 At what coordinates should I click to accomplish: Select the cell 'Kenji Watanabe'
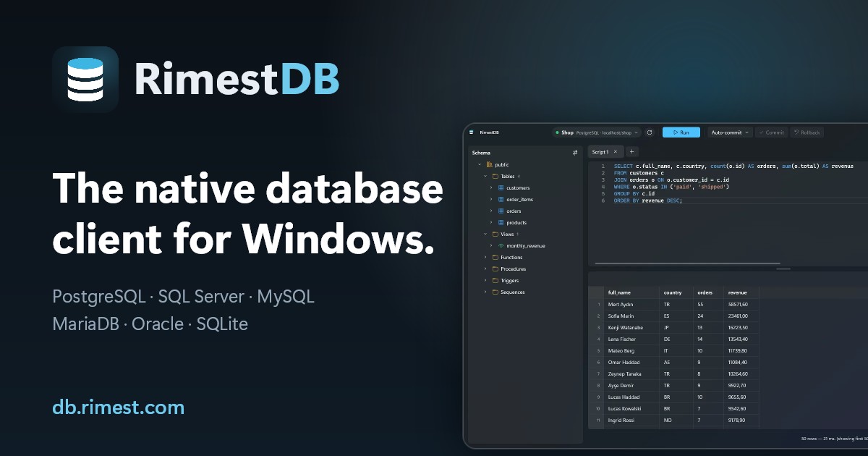631,328
